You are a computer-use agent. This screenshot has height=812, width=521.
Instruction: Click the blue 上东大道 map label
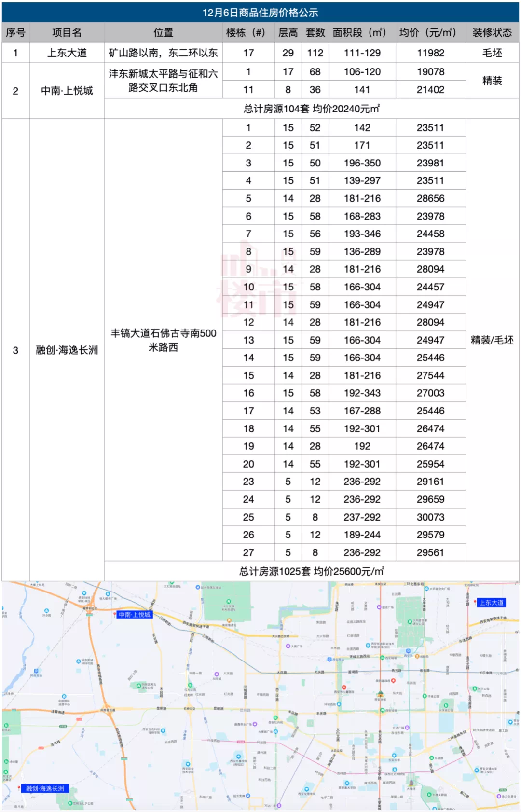pyautogui.click(x=491, y=602)
